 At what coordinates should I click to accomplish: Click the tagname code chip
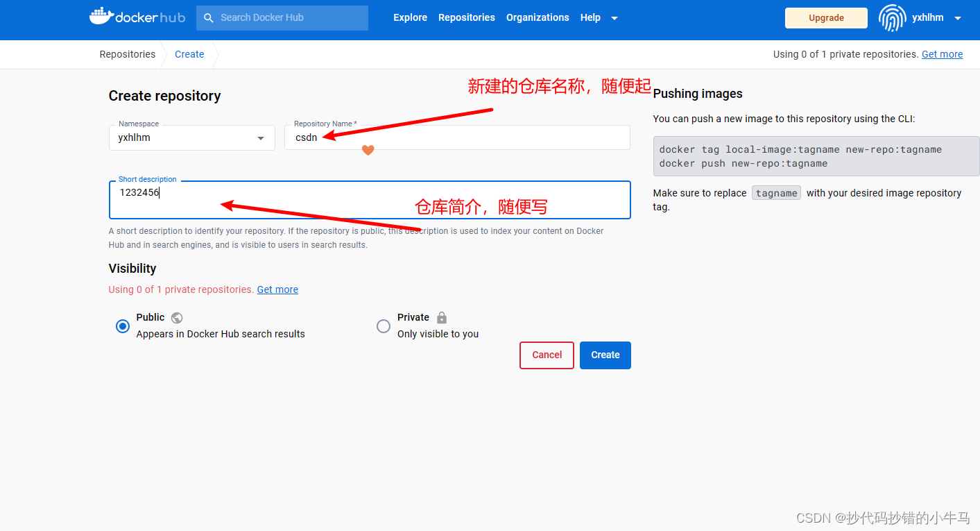(x=776, y=193)
